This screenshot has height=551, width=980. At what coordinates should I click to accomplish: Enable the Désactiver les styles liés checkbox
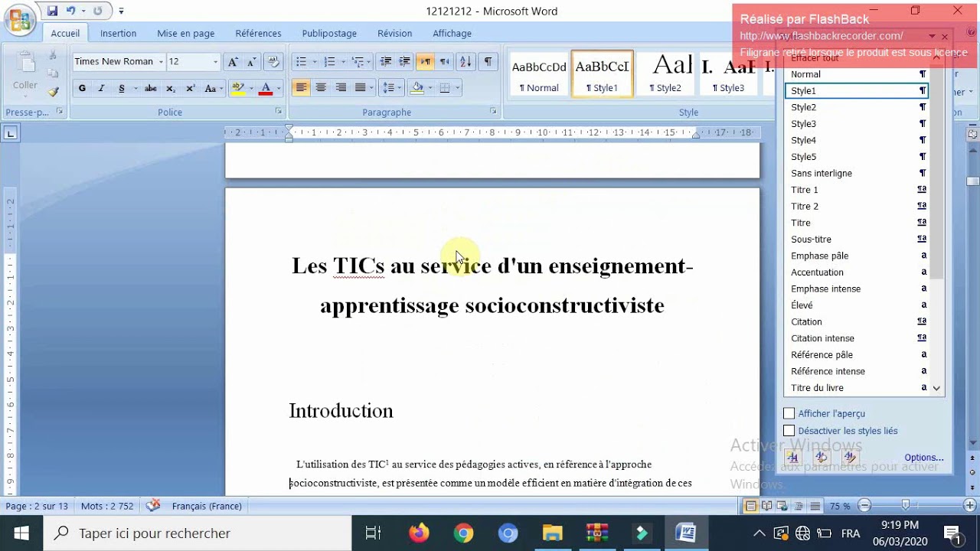pos(789,431)
